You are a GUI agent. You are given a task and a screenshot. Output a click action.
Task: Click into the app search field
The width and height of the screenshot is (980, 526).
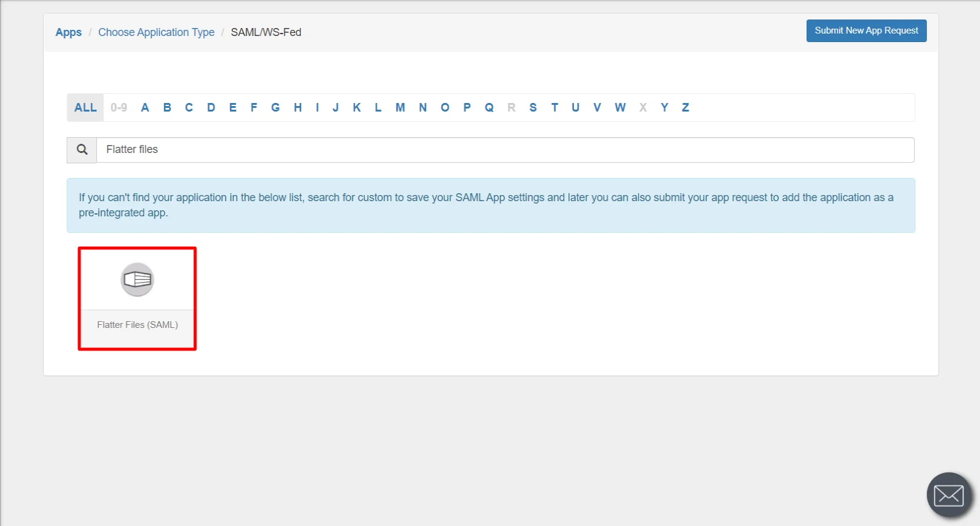click(506, 150)
